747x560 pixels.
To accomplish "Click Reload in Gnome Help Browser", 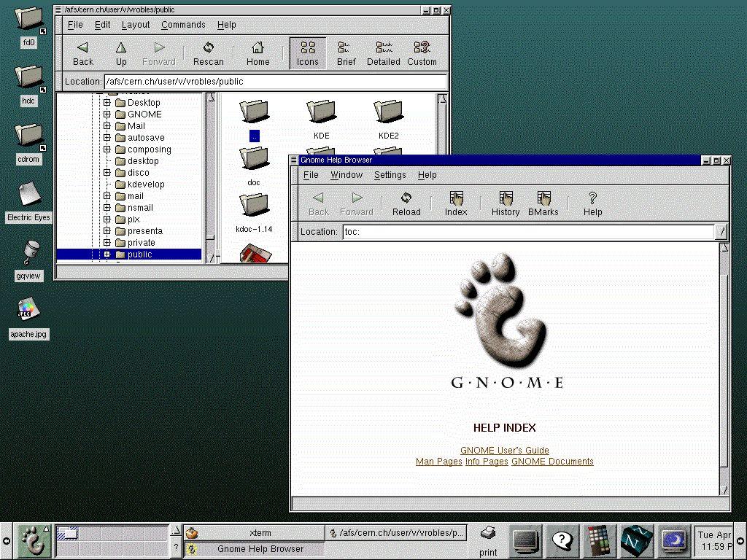I will 406,204.
